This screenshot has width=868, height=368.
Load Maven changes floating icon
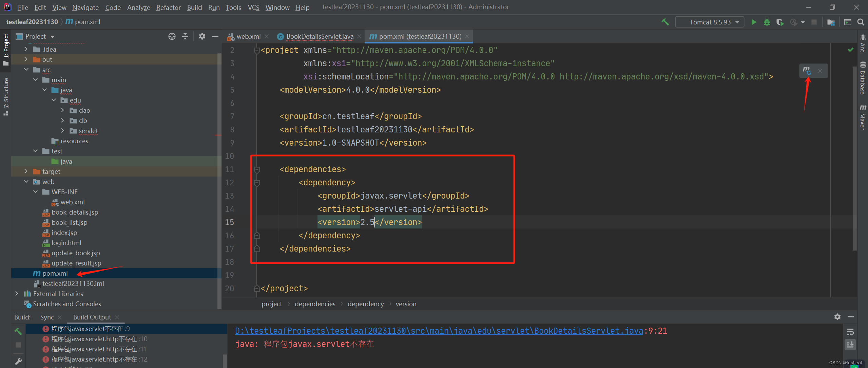tap(807, 71)
